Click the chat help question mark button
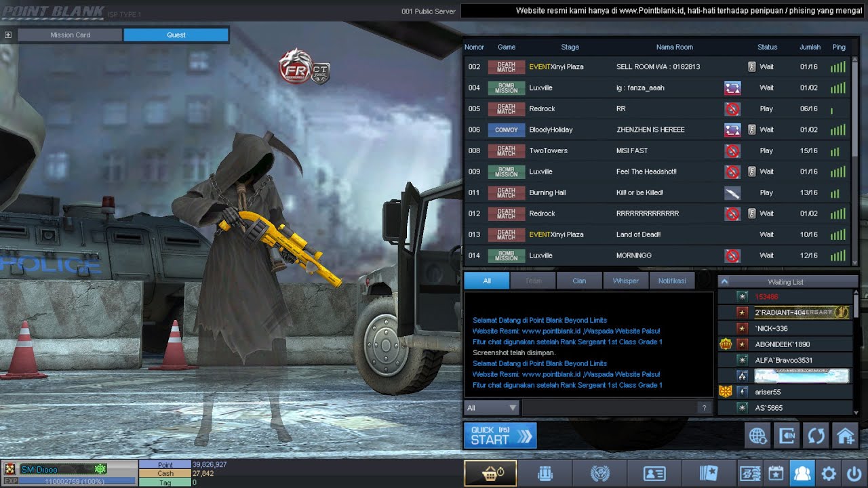This screenshot has height=488, width=868. tap(705, 408)
